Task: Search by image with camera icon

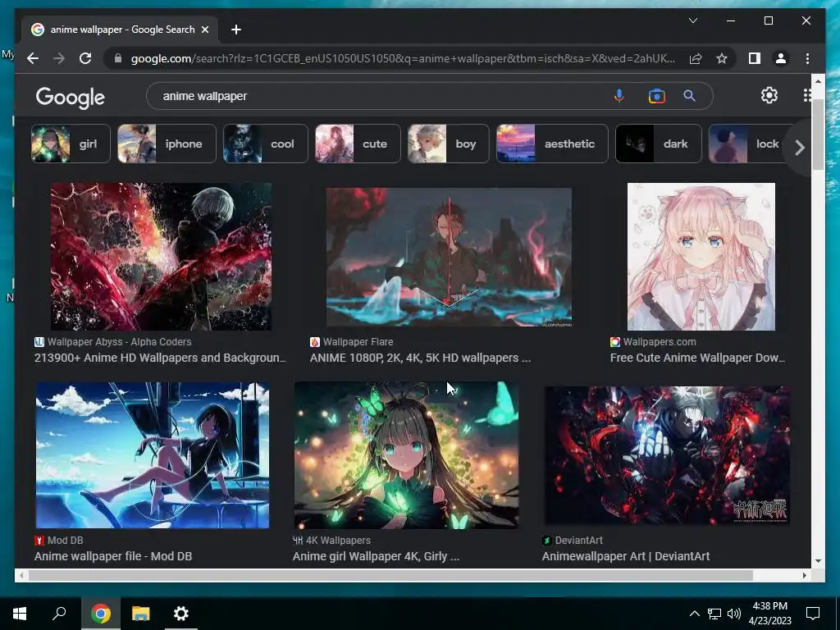Action: [656, 96]
